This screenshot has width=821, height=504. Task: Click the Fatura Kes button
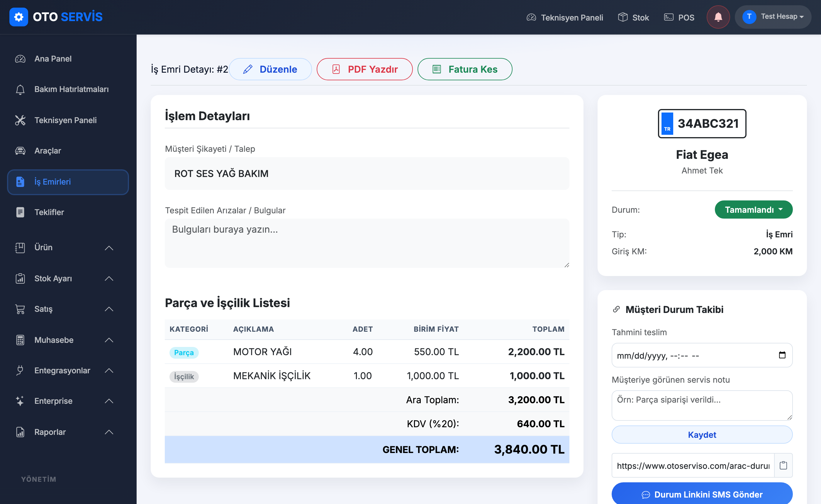click(x=465, y=69)
